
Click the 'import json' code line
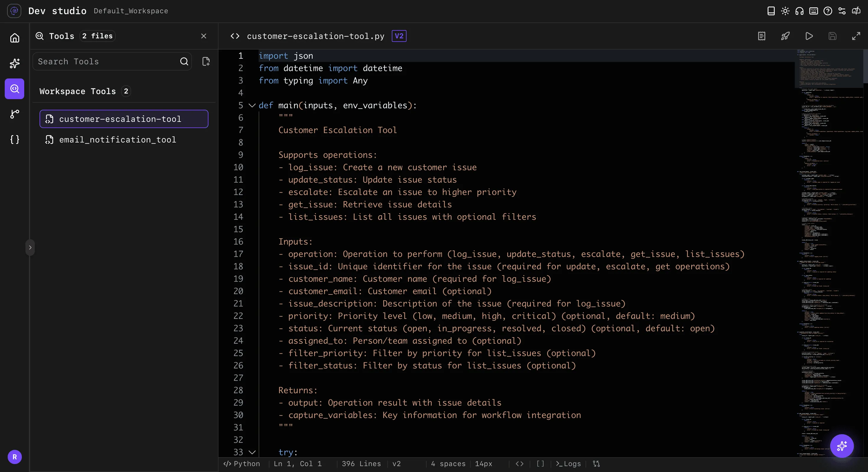[x=286, y=56]
